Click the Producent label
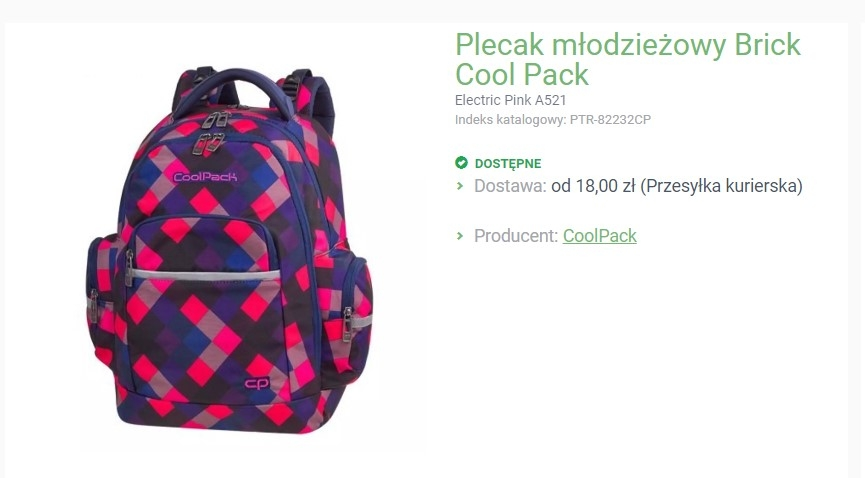Viewport: 865px width, 478px height. [x=515, y=236]
